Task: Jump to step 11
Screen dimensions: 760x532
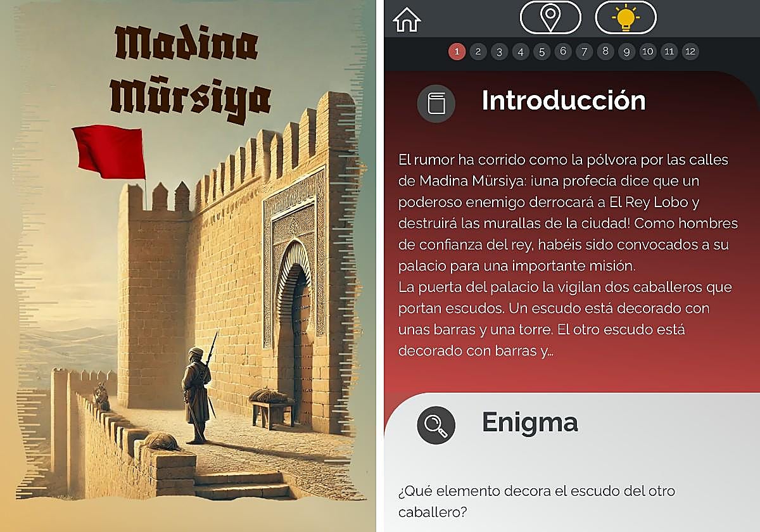Action: [669, 51]
